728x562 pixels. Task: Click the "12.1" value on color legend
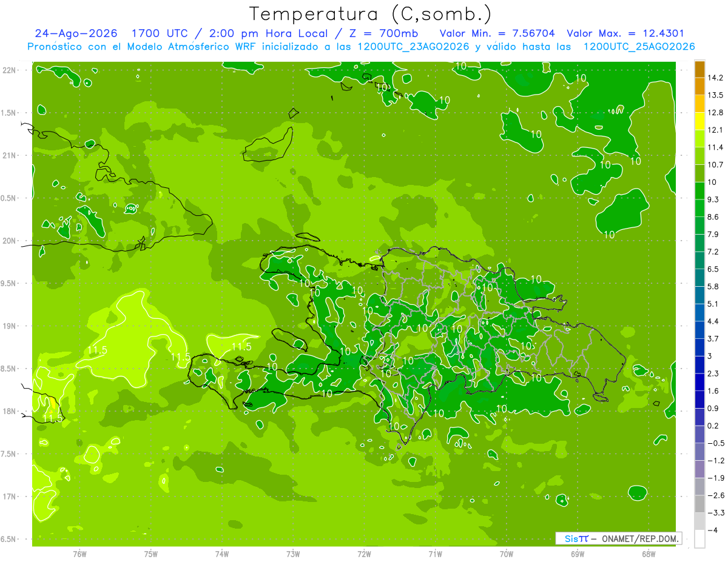(x=715, y=130)
